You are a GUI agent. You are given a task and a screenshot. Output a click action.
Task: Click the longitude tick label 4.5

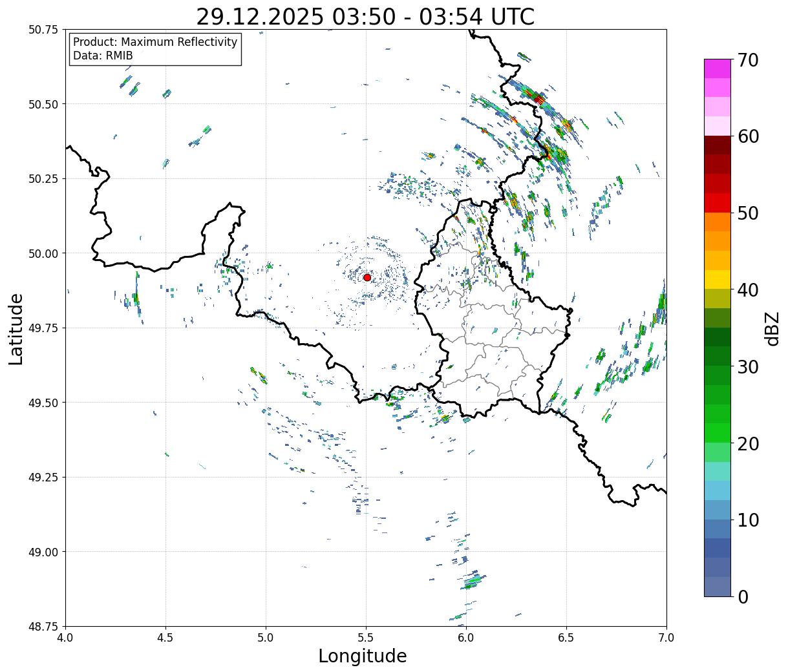pyautogui.click(x=165, y=638)
